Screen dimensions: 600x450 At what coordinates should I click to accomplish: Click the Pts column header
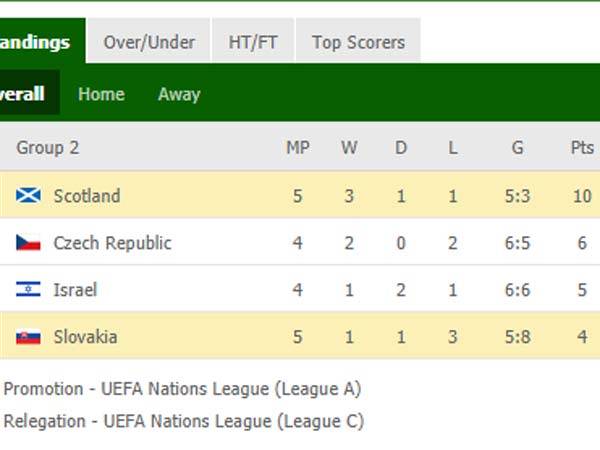coord(582,148)
